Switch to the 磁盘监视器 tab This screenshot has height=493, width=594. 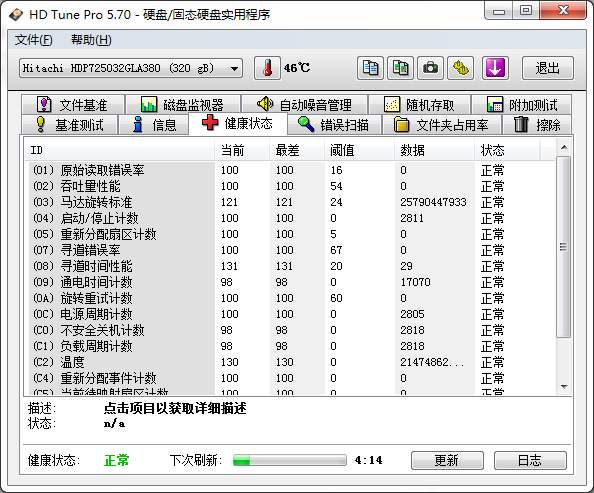[183, 105]
